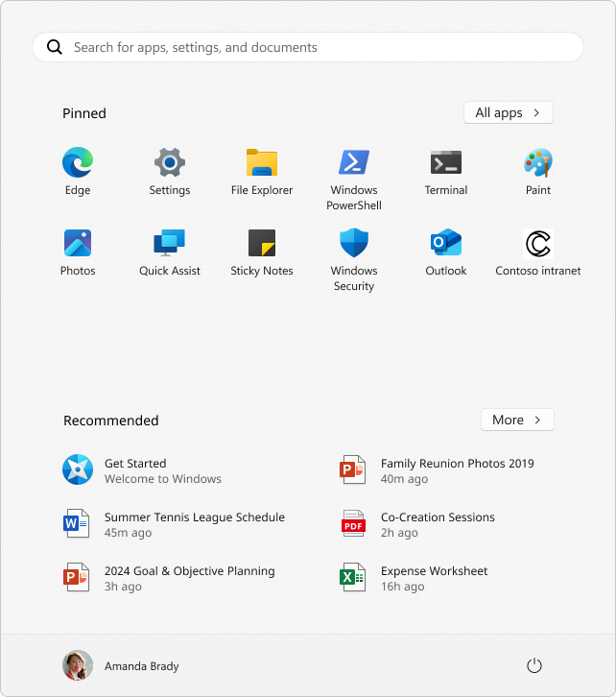Click the Power button

535,665
